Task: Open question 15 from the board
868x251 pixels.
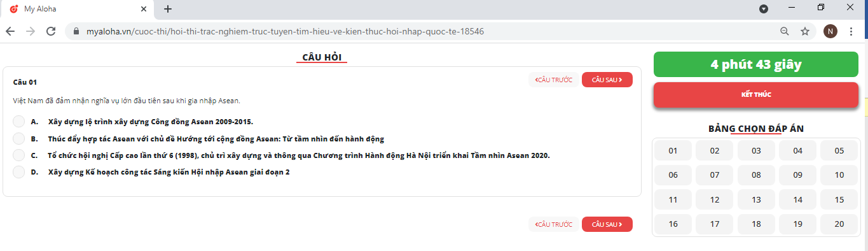Action: point(839,199)
